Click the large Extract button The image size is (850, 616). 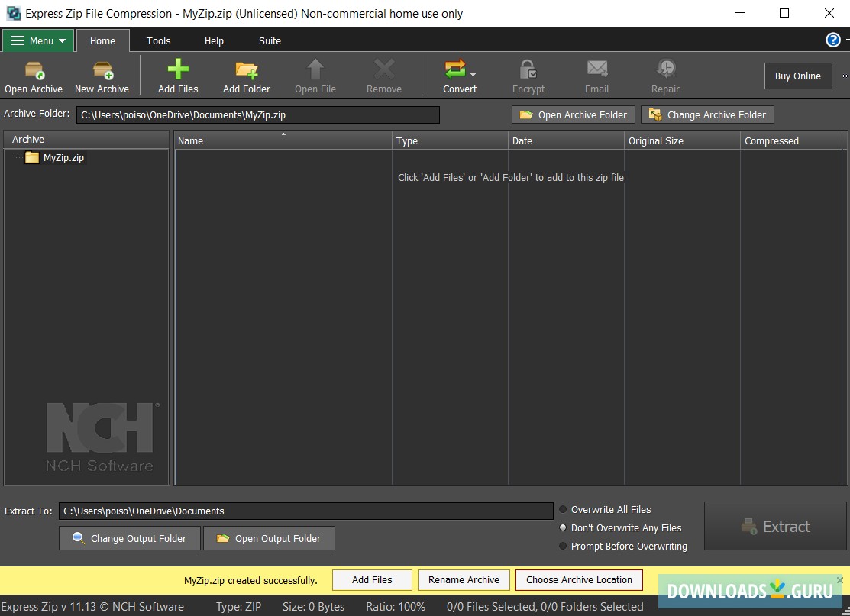click(x=775, y=526)
